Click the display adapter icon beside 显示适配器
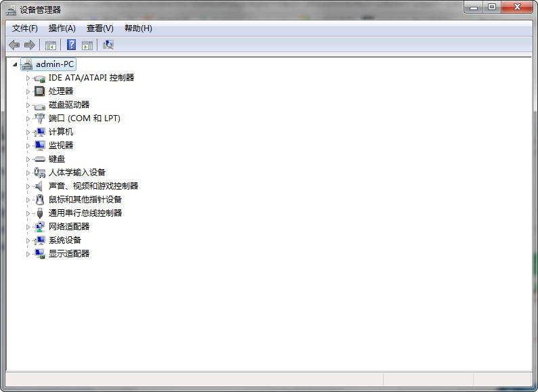 [x=40, y=254]
